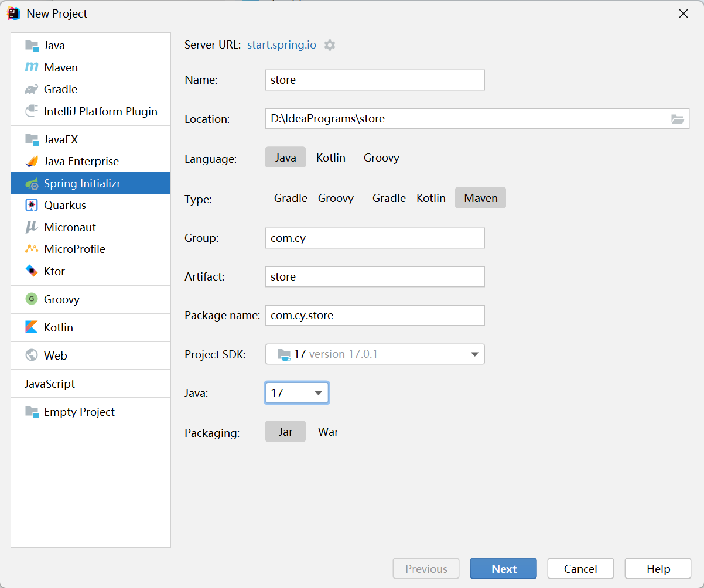Select the Micronaut mu icon
The height and width of the screenshot is (588, 704).
(32, 228)
